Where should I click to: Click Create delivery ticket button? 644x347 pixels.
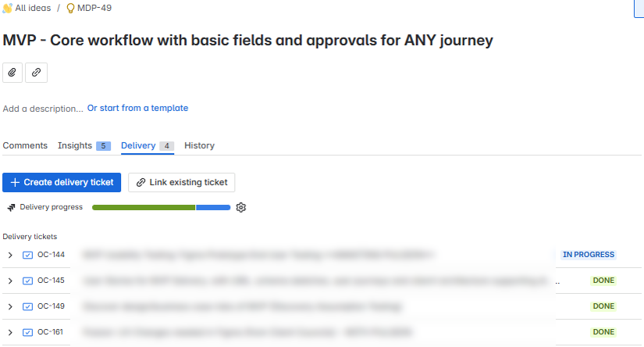click(62, 182)
